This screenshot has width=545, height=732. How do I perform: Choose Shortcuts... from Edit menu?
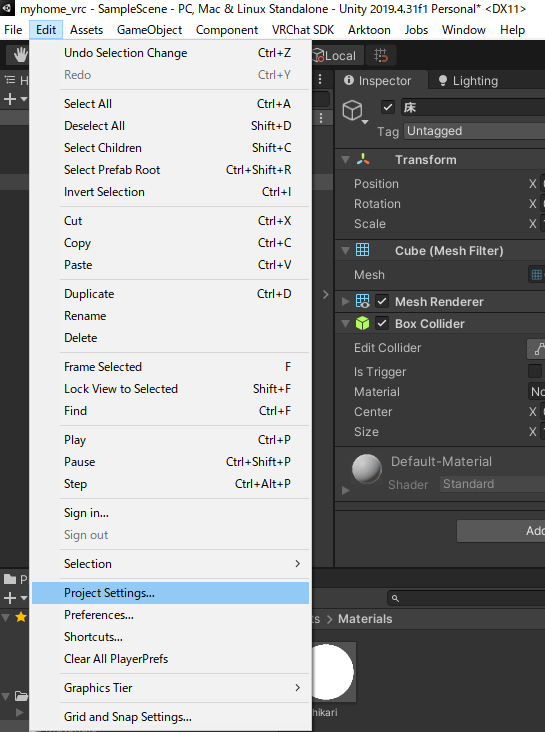[x=170, y=637]
